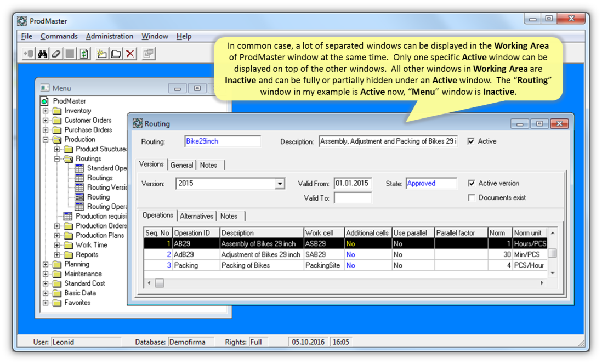
Task: Click the operations table vertical scrollbar thumb
Action: (553, 253)
